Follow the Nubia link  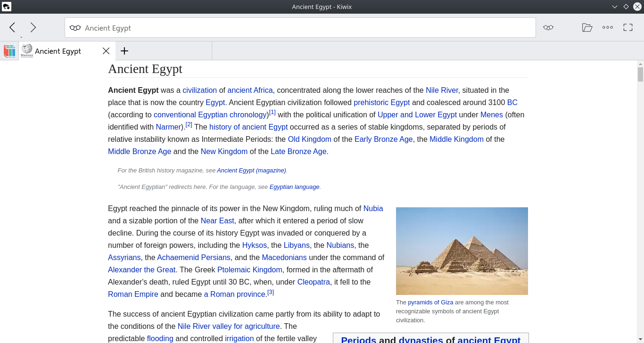click(373, 208)
